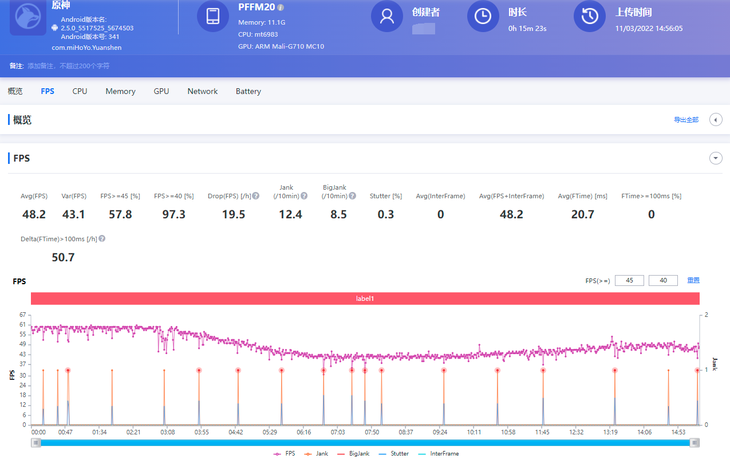Click the Genshin app icon thumbnail
730x459 pixels.
28,17
